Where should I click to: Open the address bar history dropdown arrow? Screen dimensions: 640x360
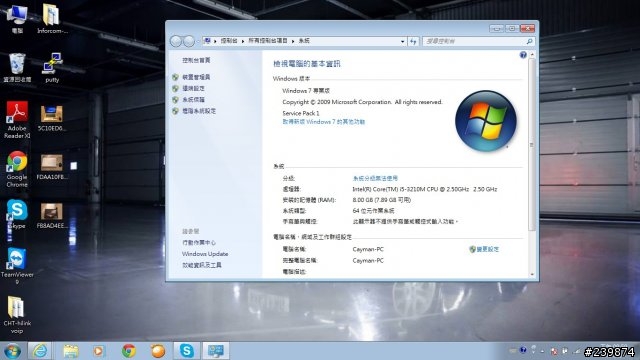coord(402,41)
